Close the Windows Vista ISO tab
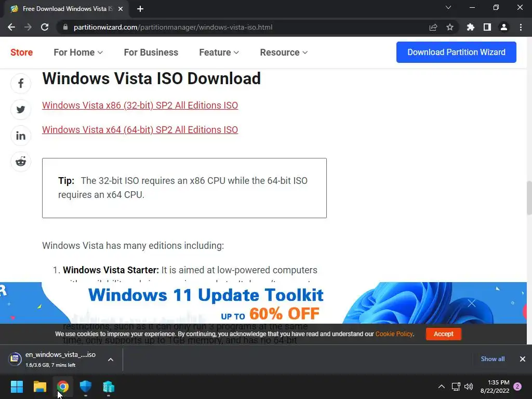The image size is (532, 399). pos(121,9)
